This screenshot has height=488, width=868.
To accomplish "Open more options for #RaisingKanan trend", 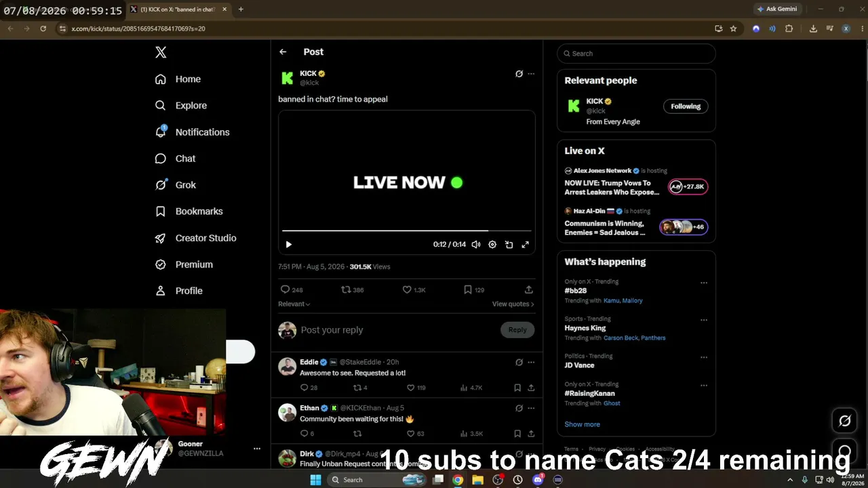I will pos(704,385).
